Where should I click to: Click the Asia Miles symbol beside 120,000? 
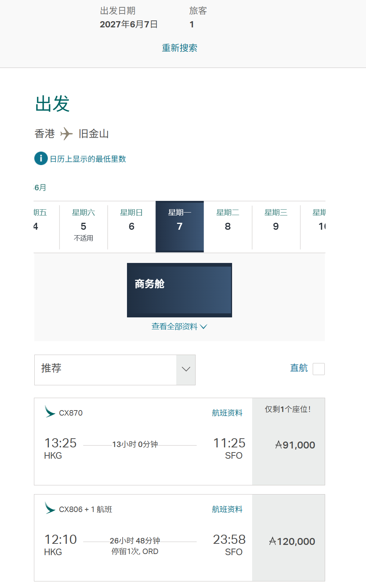pos(273,541)
